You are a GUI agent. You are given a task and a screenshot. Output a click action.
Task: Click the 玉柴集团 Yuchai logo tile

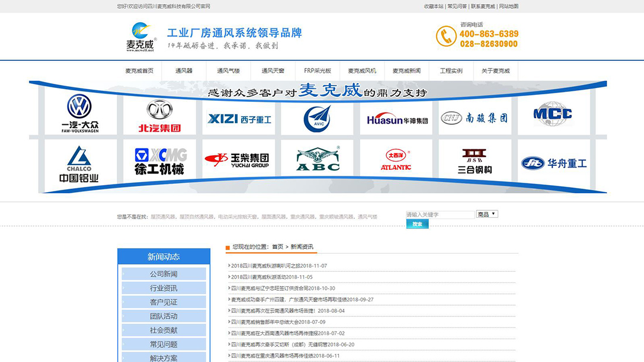point(239,159)
